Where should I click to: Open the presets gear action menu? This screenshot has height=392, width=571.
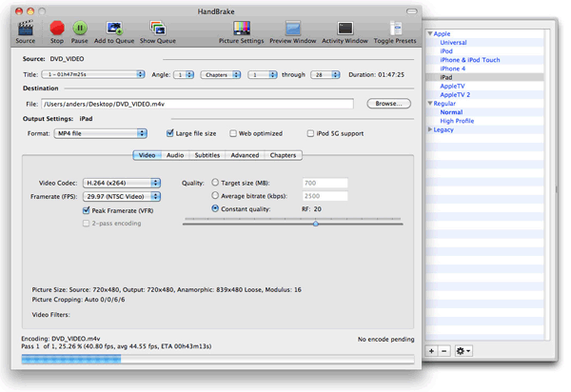pyautogui.click(x=463, y=351)
